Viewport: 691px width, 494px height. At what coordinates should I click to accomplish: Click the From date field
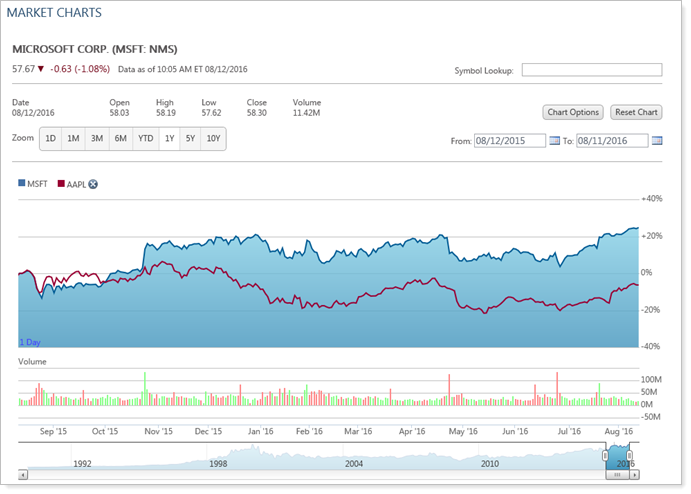[x=510, y=141]
